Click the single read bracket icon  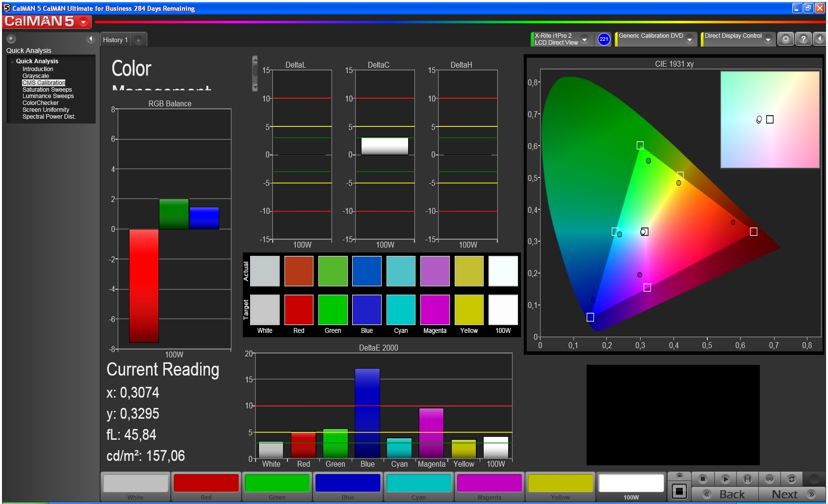pos(748,479)
